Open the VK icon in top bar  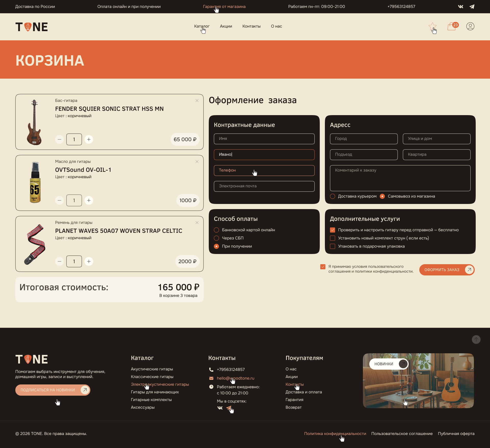[x=460, y=7]
